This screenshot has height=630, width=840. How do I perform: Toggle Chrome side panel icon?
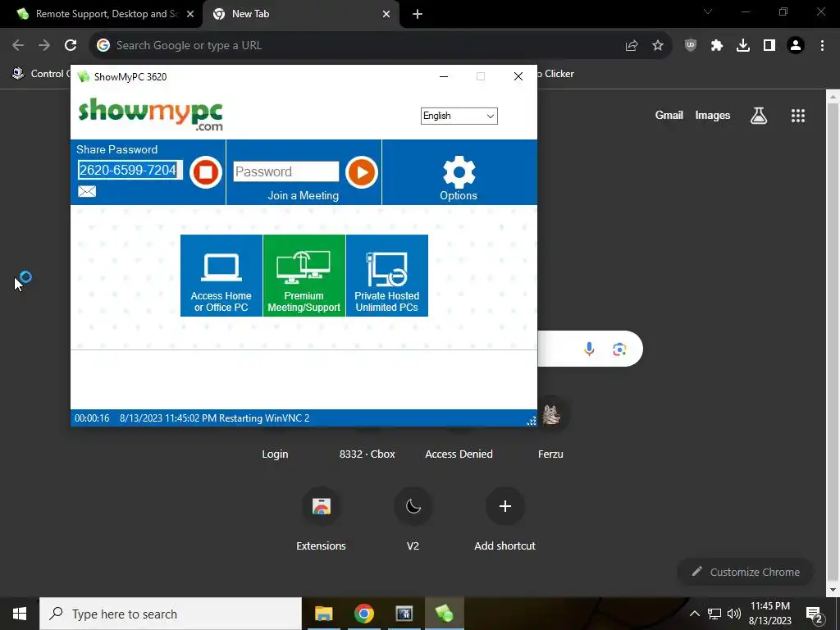tap(769, 46)
